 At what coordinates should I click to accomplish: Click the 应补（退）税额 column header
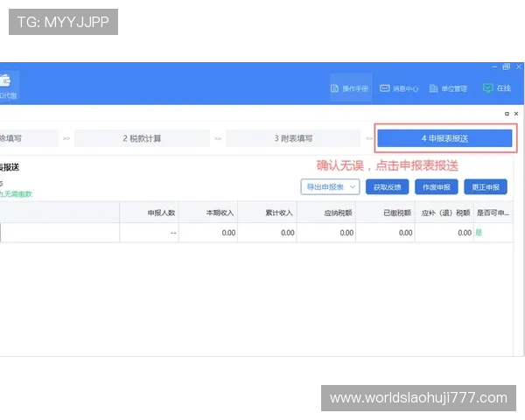click(444, 213)
